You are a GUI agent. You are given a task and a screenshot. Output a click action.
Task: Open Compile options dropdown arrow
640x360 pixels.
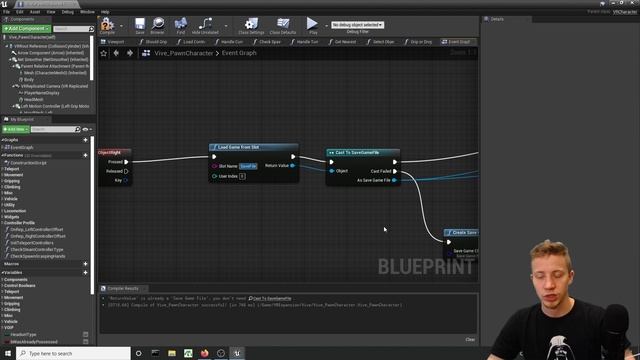click(121, 26)
